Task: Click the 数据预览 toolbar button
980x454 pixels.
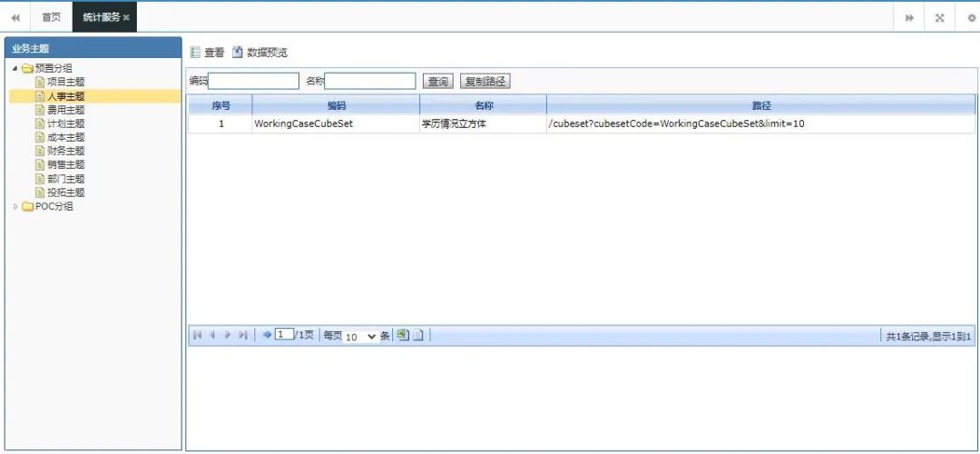Action: 260,53
